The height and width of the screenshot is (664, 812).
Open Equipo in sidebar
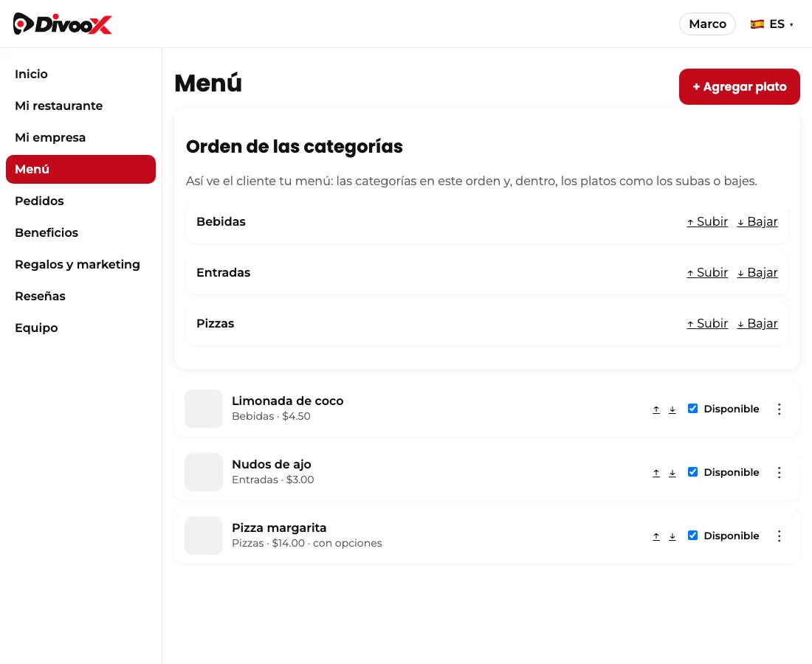[80, 328]
